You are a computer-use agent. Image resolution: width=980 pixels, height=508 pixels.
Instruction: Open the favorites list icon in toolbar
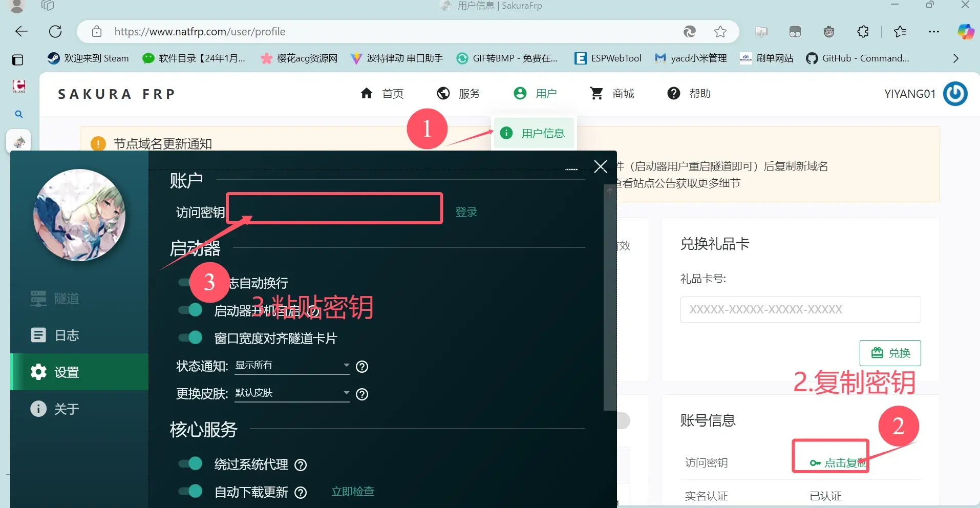pos(900,32)
